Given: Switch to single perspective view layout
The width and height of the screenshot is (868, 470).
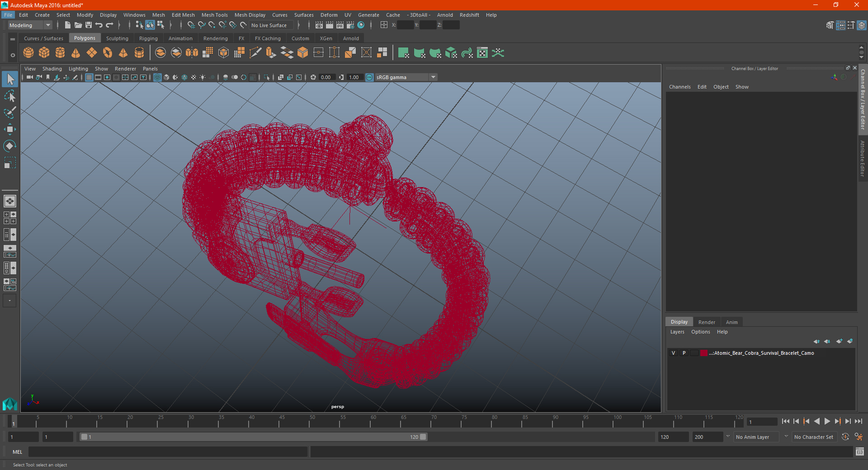Looking at the screenshot, I should pos(10,201).
